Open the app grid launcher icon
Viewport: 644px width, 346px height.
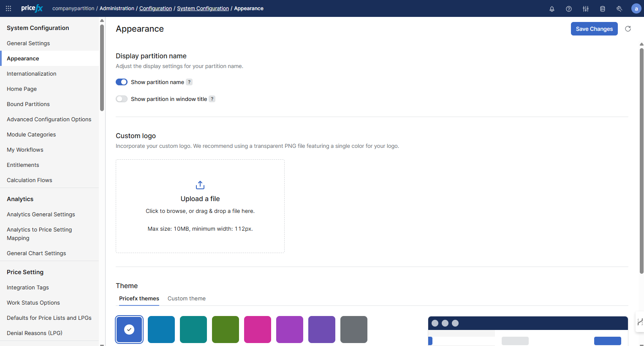coord(8,8)
